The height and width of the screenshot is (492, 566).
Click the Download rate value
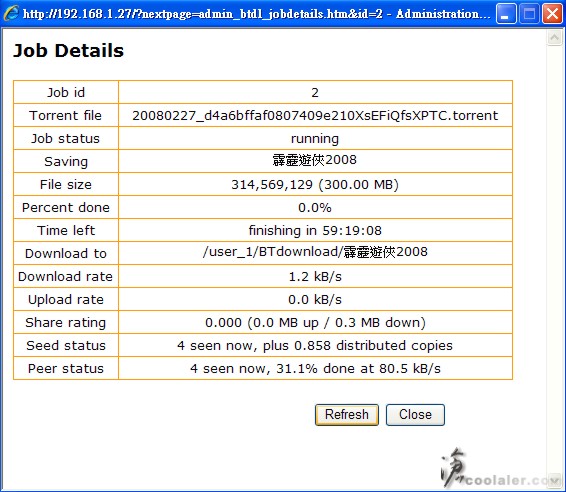tap(315, 277)
